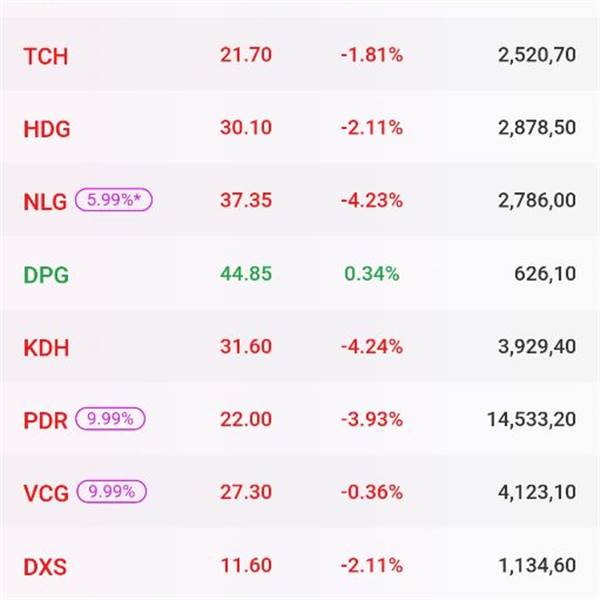Click TCH price 21.70
This screenshot has width=600, height=600.
pyautogui.click(x=245, y=55)
